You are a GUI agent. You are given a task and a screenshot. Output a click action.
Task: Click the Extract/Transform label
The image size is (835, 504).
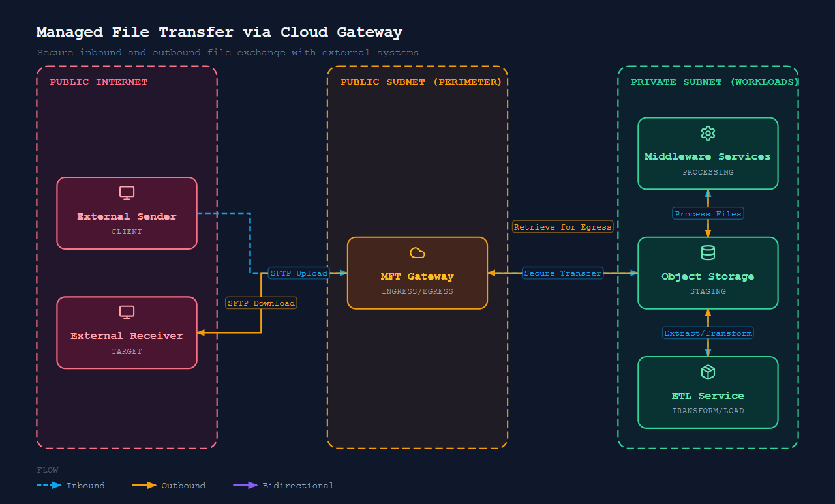click(708, 333)
